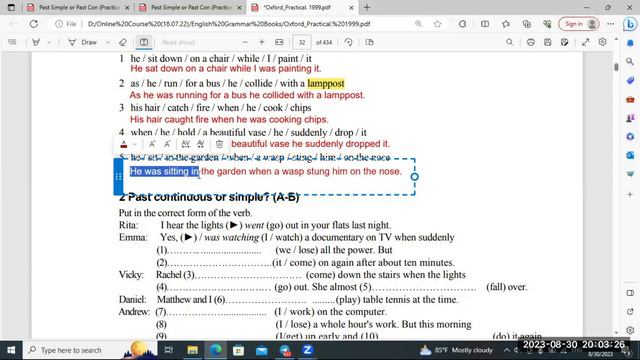Open the text color picker

click(124, 144)
